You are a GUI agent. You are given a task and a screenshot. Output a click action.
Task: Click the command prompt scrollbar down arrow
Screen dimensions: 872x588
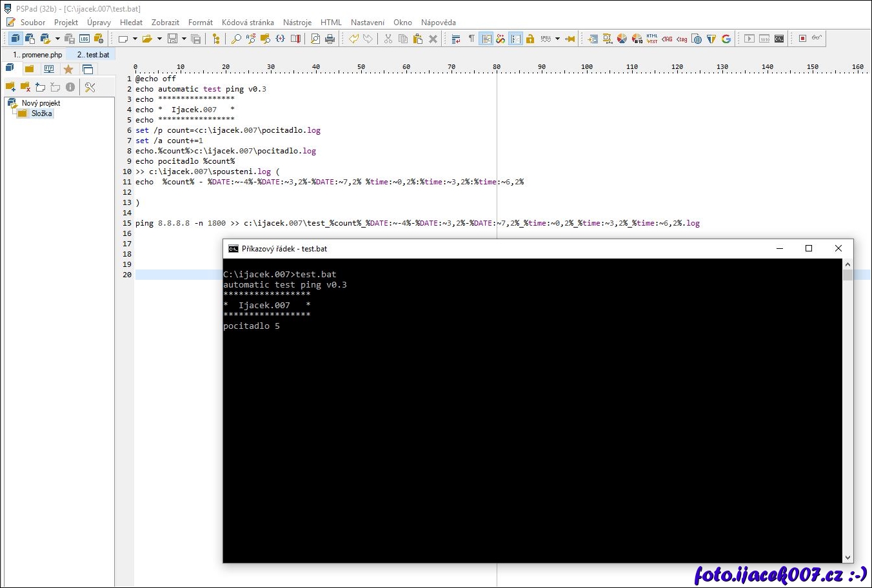pos(847,558)
